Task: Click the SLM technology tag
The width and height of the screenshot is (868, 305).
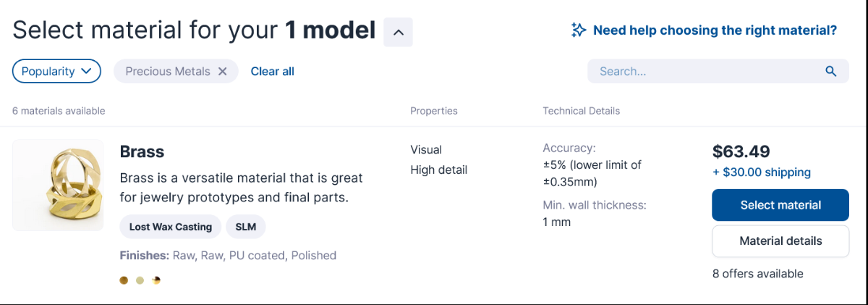Action: click(x=246, y=227)
